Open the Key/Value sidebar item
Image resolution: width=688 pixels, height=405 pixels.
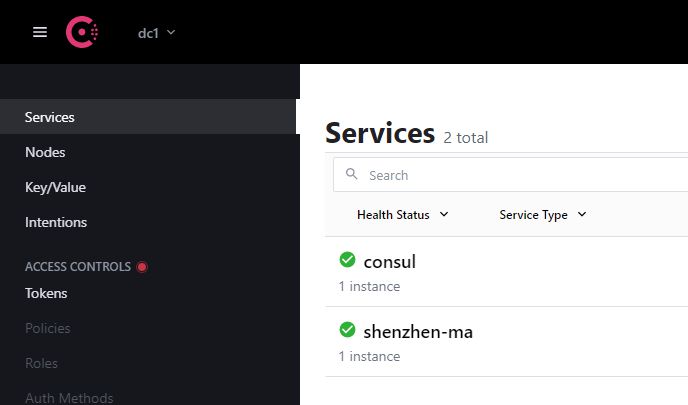[x=55, y=187]
